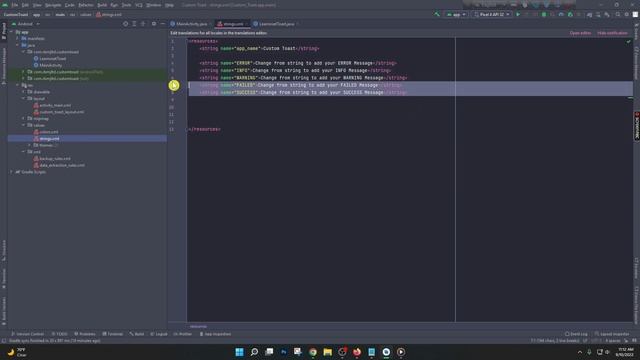Image resolution: width=640 pixels, height=360 pixels.
Task: Open the Pixel device selector dropdown
Action: click(x=491, y=14)
